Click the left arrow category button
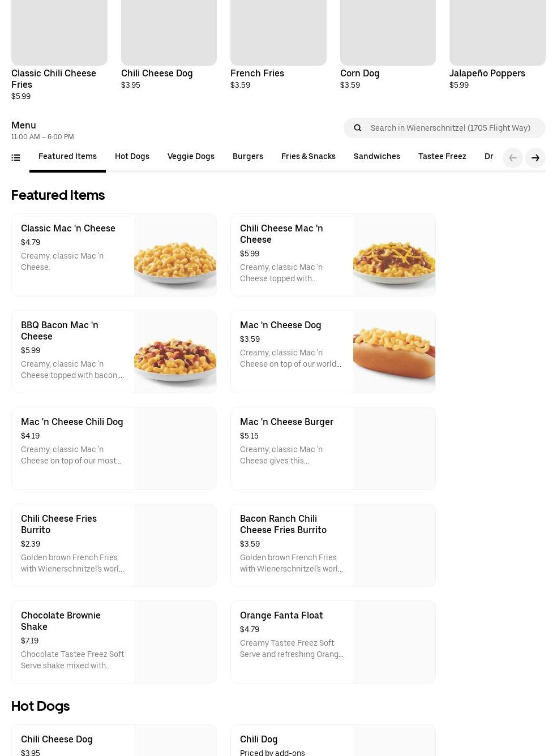 click(x=512, y=158)
